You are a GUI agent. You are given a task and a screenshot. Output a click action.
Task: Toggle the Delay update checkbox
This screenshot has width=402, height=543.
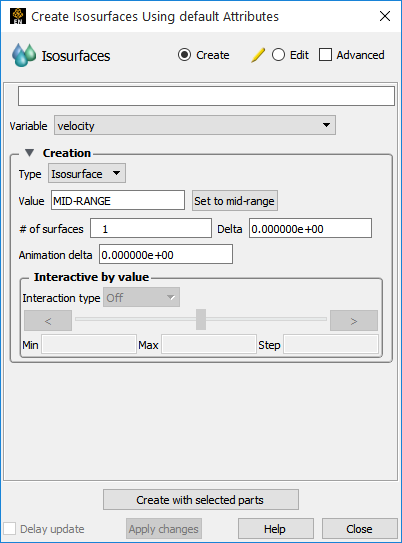tap(9, 529)
